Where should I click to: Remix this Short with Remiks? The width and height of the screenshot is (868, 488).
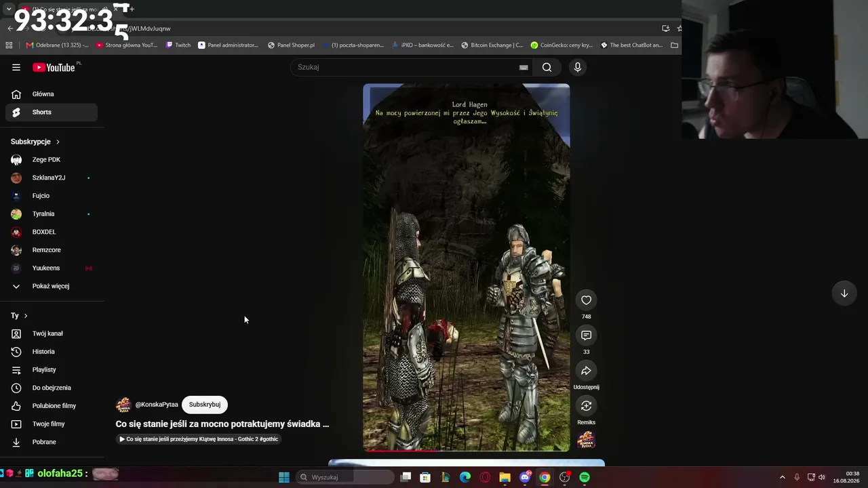[586, 406]
